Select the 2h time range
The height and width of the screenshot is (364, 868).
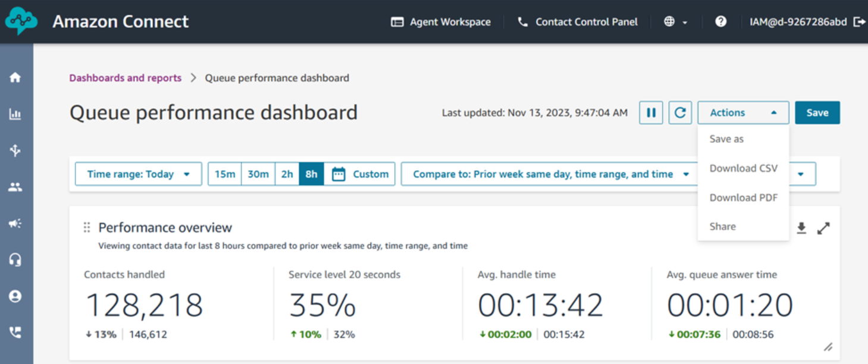286,174
